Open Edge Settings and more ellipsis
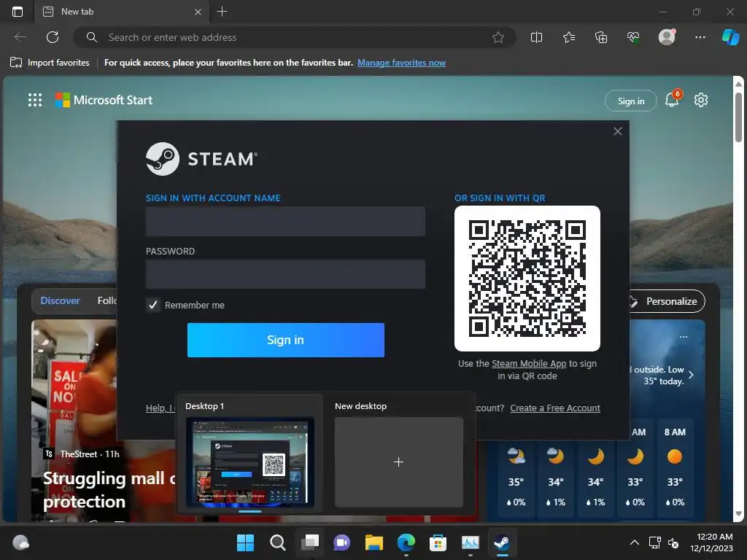Viewport: 747px width, 560px height. pos(700,37)
